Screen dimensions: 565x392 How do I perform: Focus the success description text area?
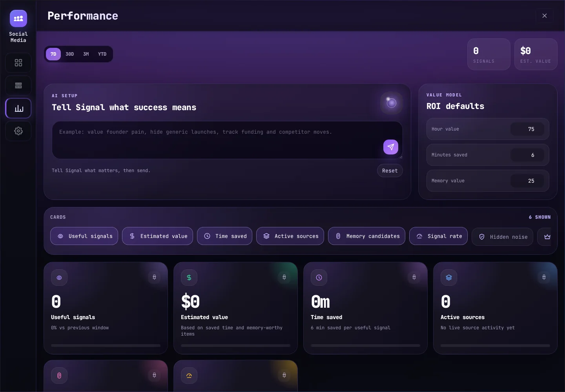(227, 140)
